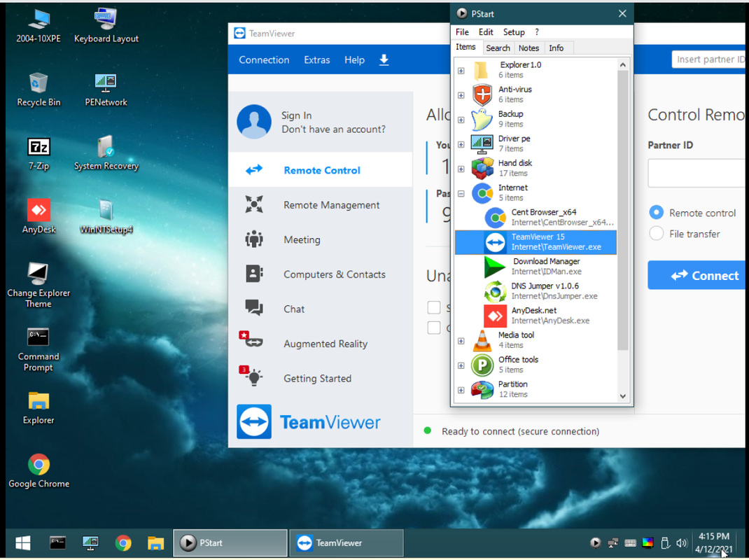The image size is (749, 560).
Task: Open Command Prompt from the taskbar
Action: tap(58, 542)
